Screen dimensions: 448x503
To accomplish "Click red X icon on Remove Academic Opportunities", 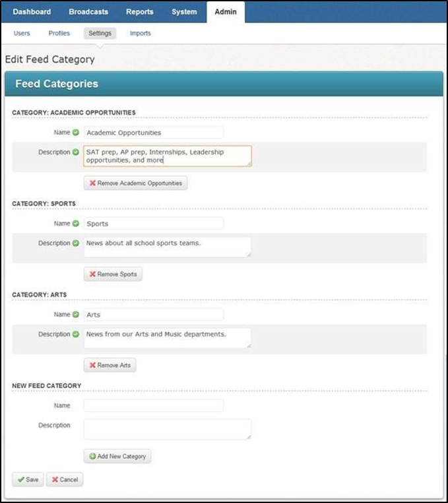I will coord(93,184).
